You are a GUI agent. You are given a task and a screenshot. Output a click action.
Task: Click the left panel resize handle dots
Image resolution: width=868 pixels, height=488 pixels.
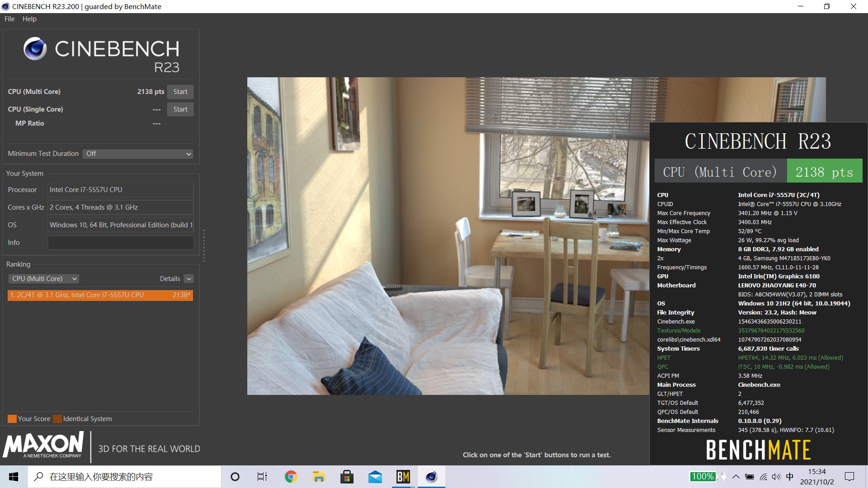click(204, 246)
